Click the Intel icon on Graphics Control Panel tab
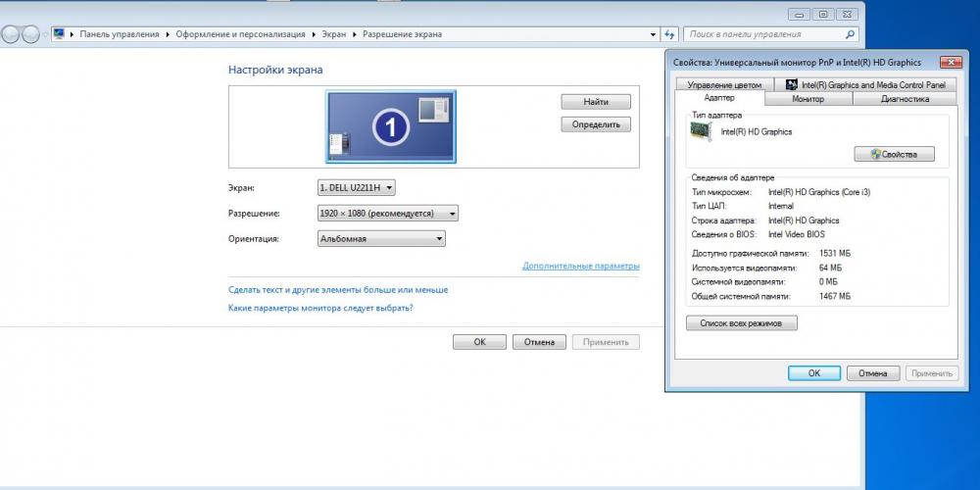The width and height of the screenshot is (980, 490). [x=791, y=84]
